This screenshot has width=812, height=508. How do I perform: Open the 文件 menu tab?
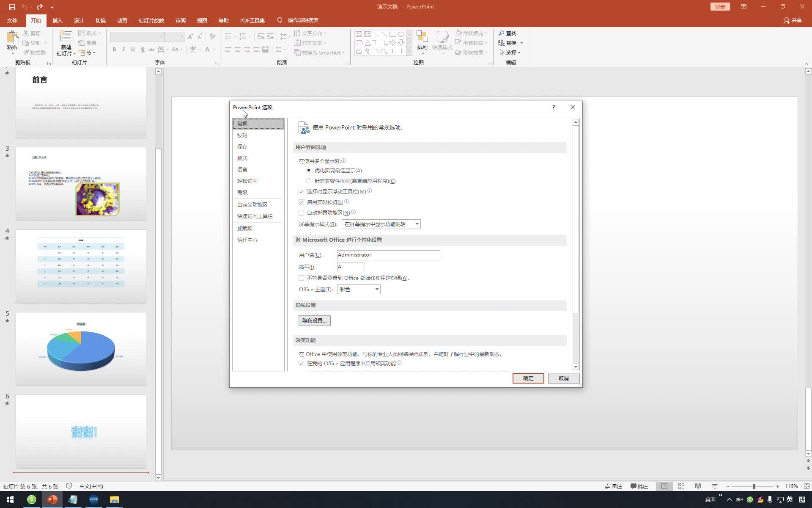click(12, 20)
